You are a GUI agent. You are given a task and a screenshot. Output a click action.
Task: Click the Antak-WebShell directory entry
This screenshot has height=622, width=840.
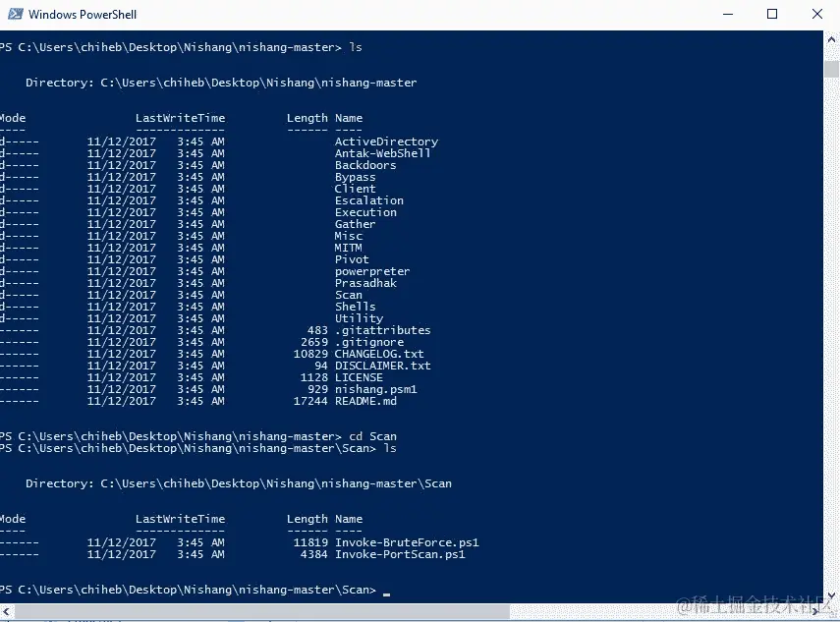(382, 153)
